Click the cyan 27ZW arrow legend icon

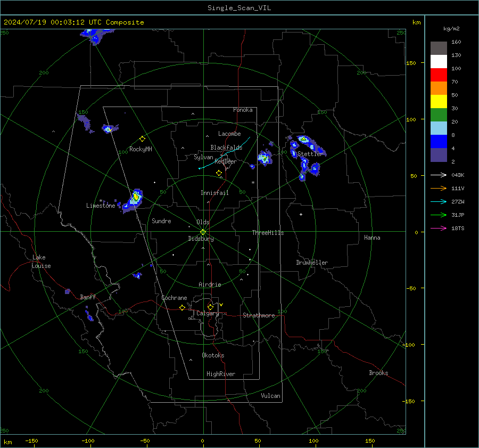(439, 201)
